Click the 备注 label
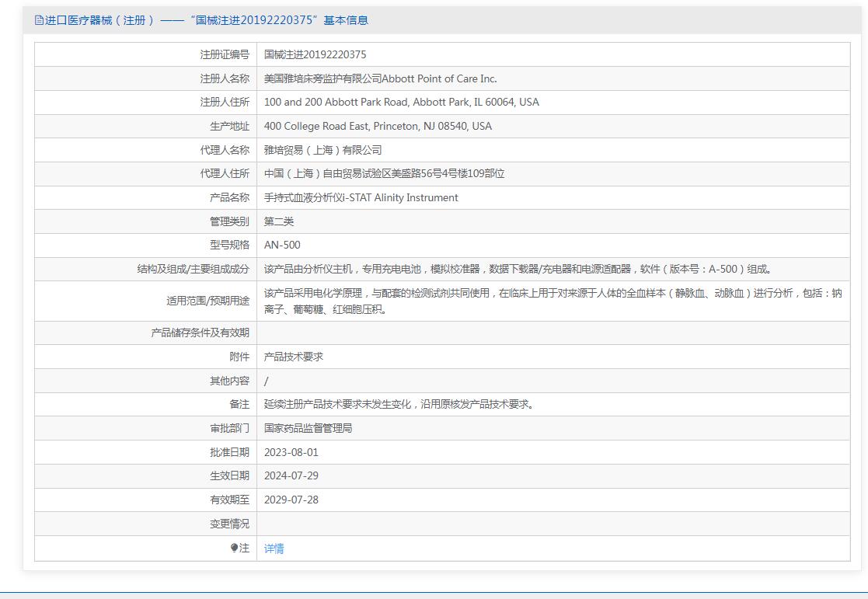Viewport: 868px width, 599px height. pos(239,404)
